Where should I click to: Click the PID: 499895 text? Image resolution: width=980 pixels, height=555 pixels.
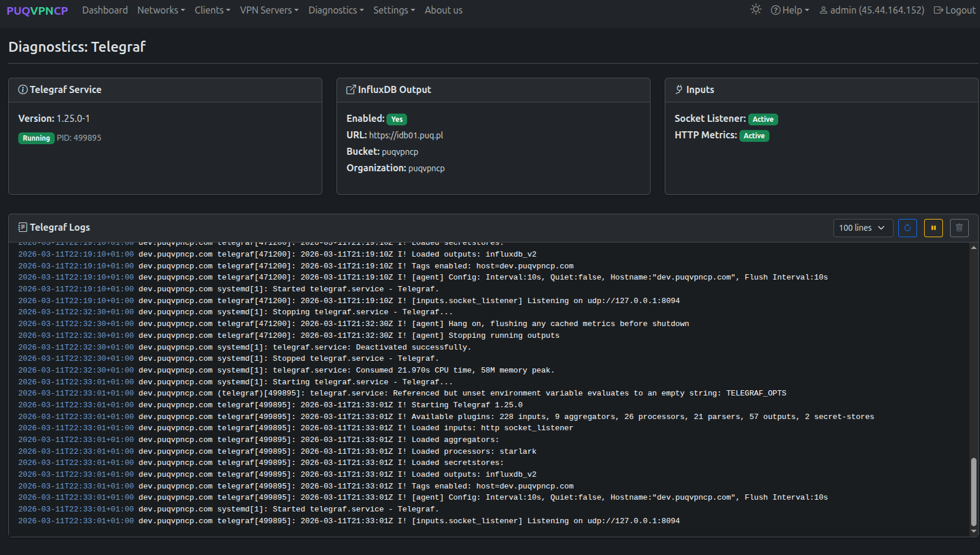[x=79, y=138]
